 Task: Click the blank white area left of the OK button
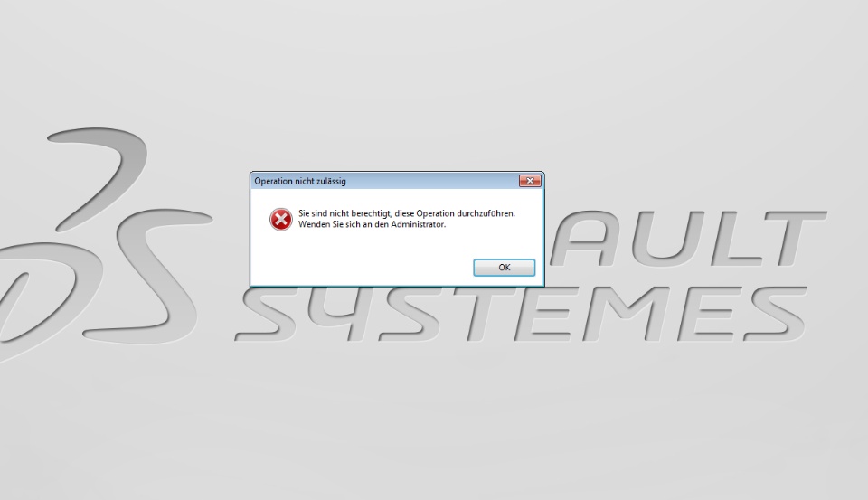[x=360, y=268]
